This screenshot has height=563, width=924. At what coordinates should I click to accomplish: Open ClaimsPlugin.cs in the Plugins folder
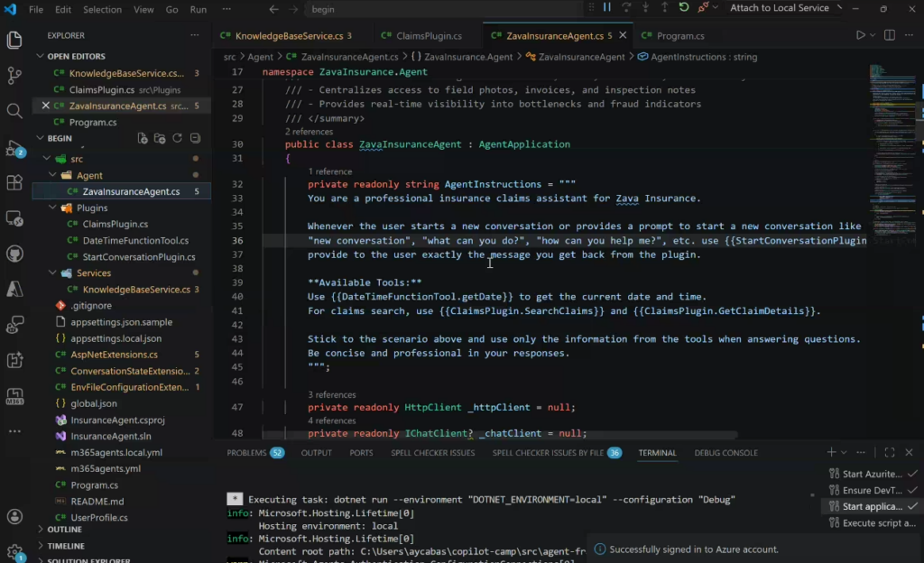pos(115,224)
